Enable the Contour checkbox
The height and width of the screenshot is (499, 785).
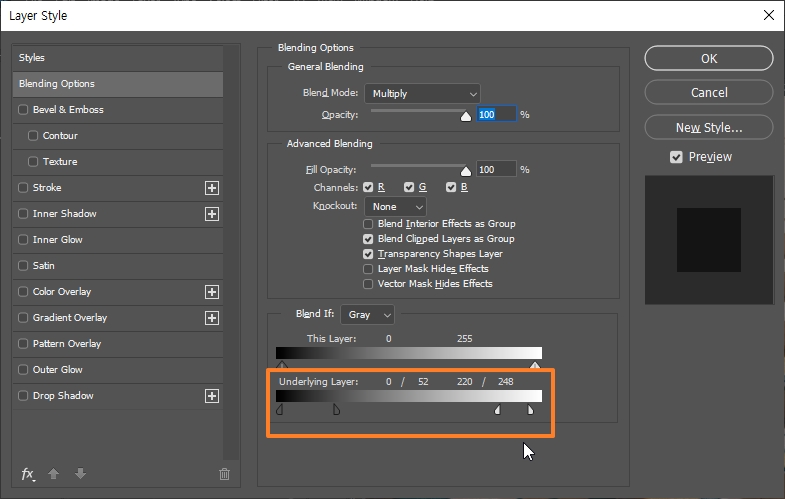pyautogui.click(x=33, y=136)
